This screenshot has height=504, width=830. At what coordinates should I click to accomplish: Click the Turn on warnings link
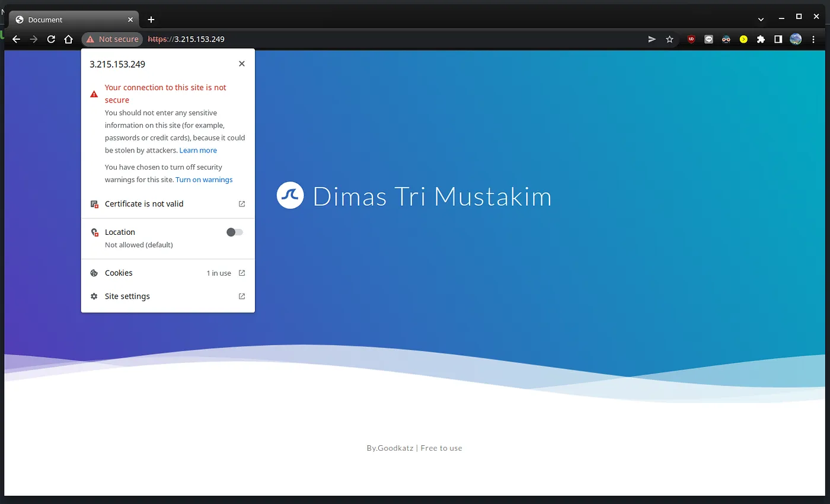coord(204,180)
